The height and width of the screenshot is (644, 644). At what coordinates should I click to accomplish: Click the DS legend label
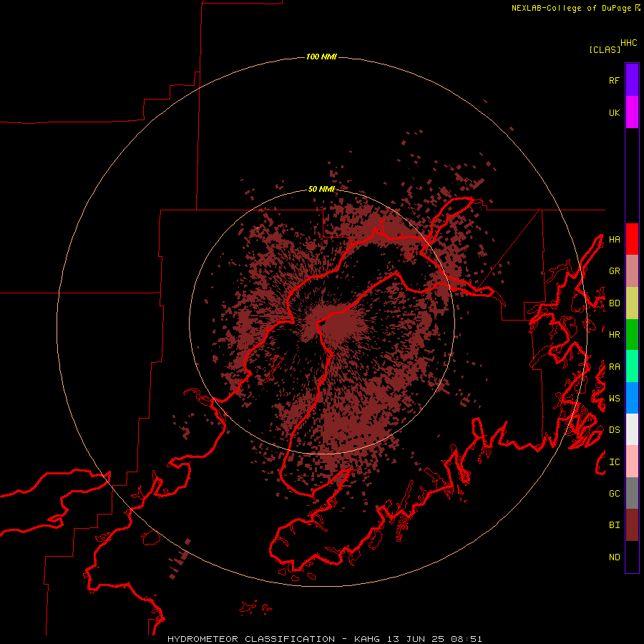[x=614, y=430]
